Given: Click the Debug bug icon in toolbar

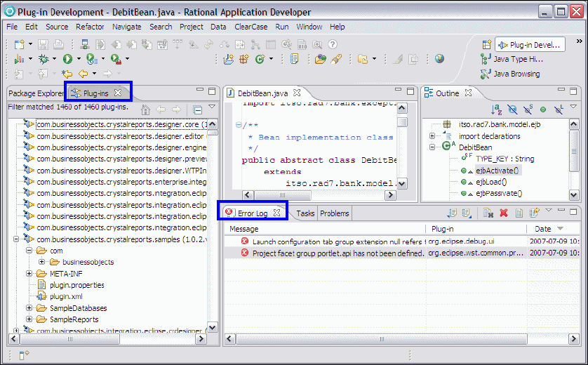Looking at the screenshot, I should (44, 60).
